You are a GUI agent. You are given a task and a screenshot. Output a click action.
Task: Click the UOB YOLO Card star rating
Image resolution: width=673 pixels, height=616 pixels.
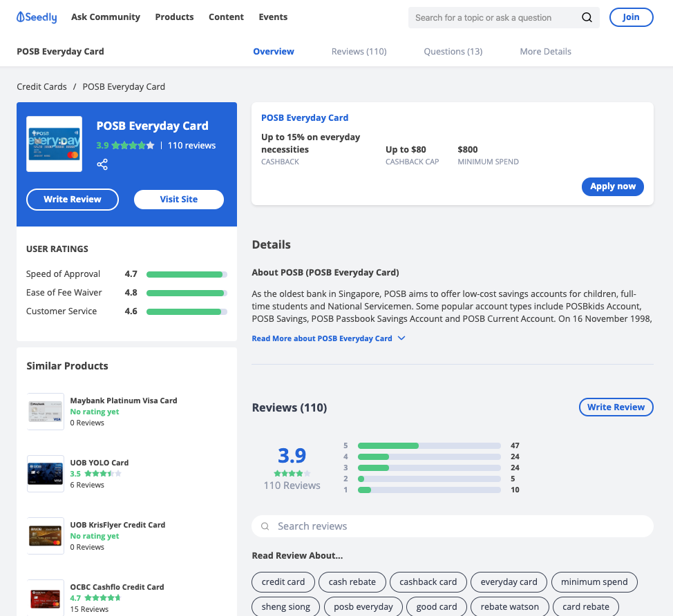[x=103, y=474]
